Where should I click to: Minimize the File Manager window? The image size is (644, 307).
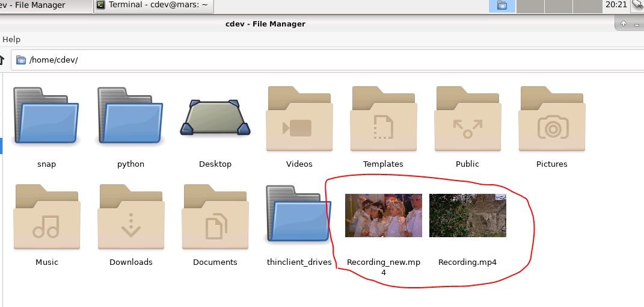[x=637, y=24]
